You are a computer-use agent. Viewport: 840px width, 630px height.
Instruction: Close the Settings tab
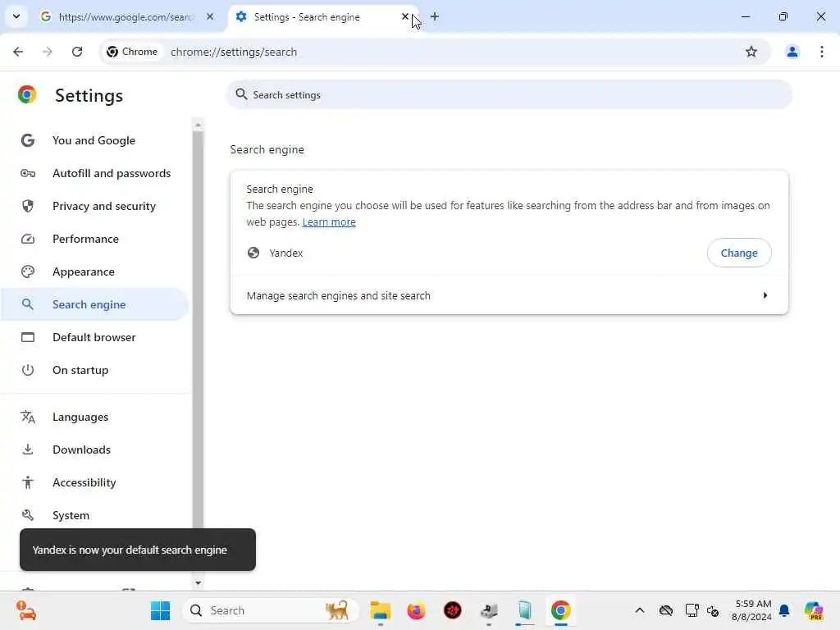[405, 17]
